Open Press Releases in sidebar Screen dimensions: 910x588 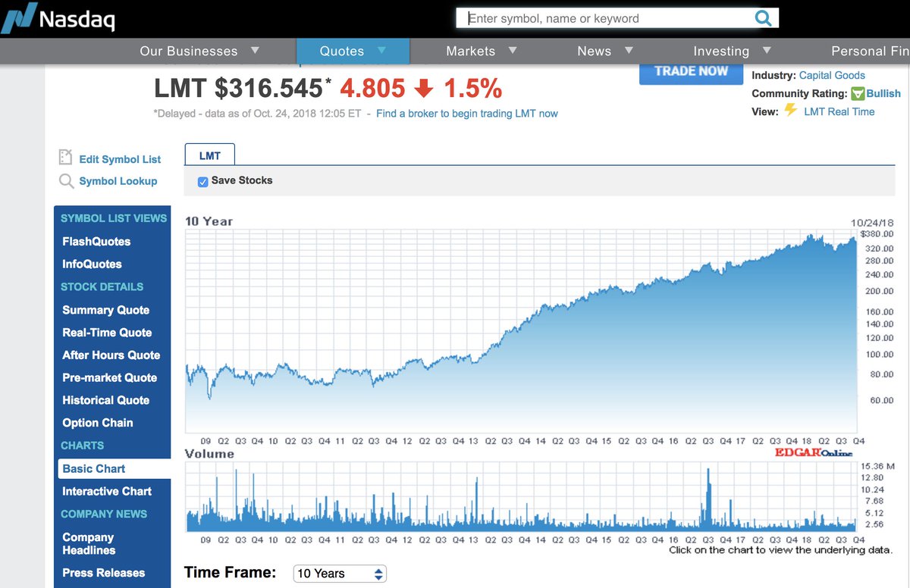coord(104,574)
